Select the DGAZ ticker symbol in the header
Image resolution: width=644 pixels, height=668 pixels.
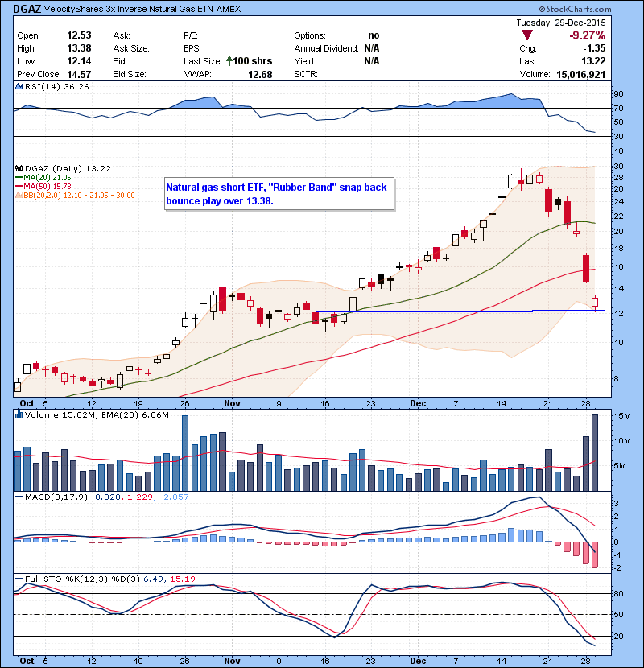click(27, 9)
